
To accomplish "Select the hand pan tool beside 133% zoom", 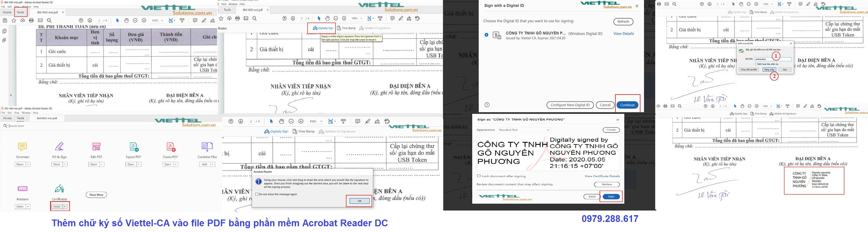I will point(126,21).
